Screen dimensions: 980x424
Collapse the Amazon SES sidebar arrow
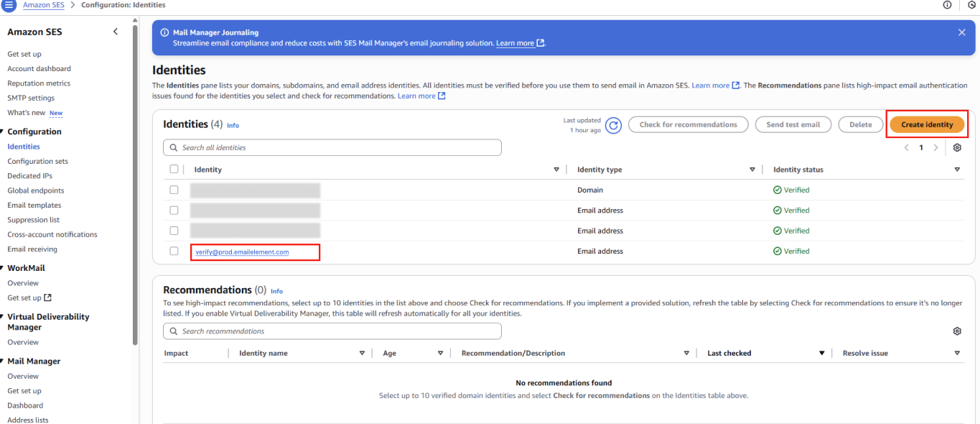[116, 32]
